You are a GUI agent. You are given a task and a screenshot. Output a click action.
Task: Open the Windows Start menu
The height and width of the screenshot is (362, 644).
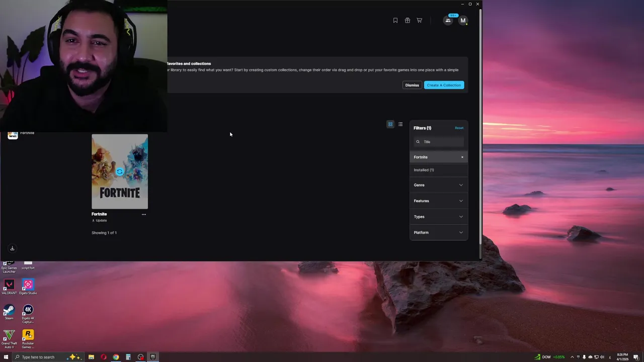click(x=6, y=357)
